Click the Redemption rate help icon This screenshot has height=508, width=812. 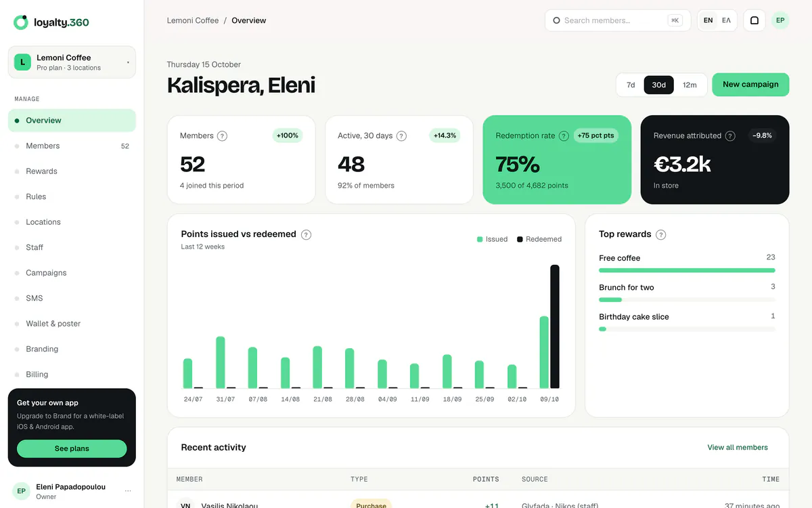[564, 135]
